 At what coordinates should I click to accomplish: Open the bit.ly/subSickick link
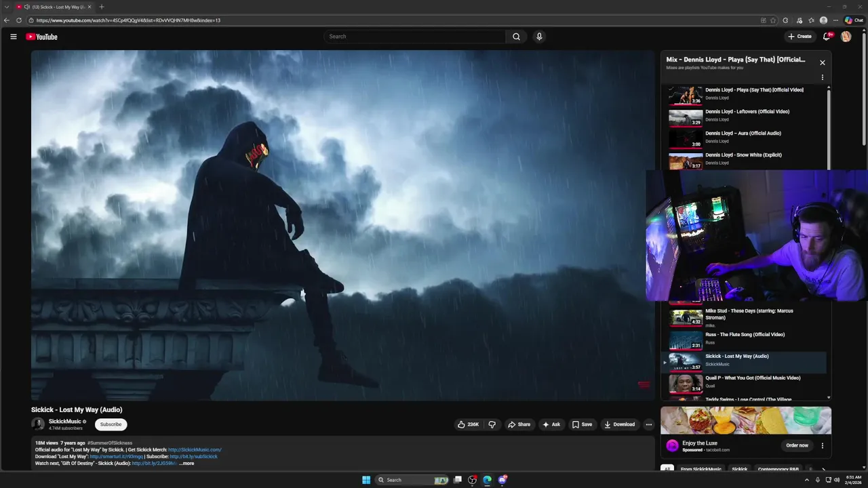tap(193, 457)
